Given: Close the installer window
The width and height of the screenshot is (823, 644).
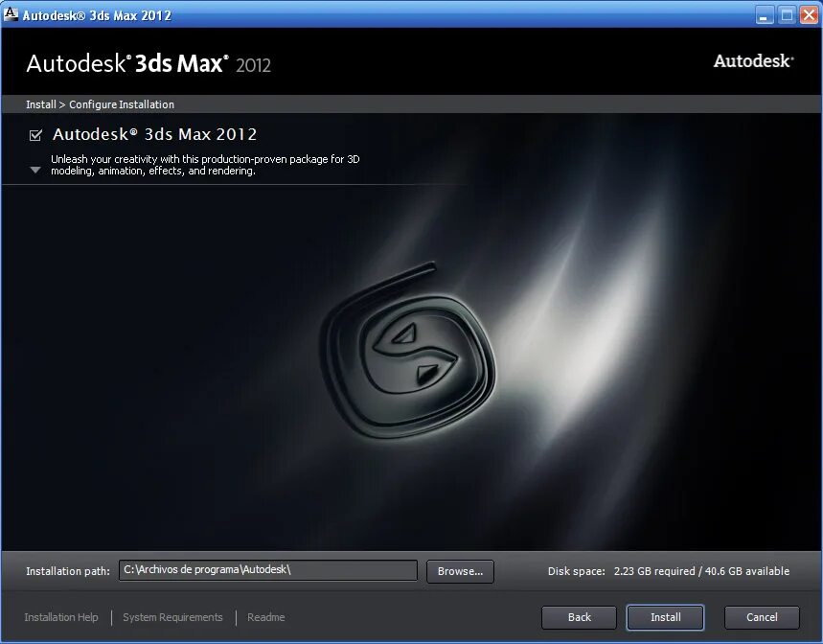Looking at the screenshot, I should point(809,15).
